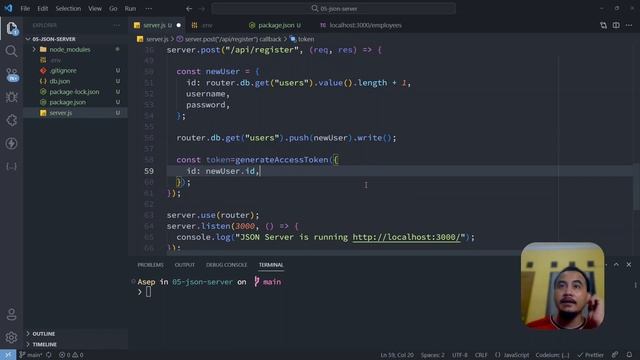Change the Spaces: 2 indentation setting
640x360 pixels.
[x=433, y=355]
